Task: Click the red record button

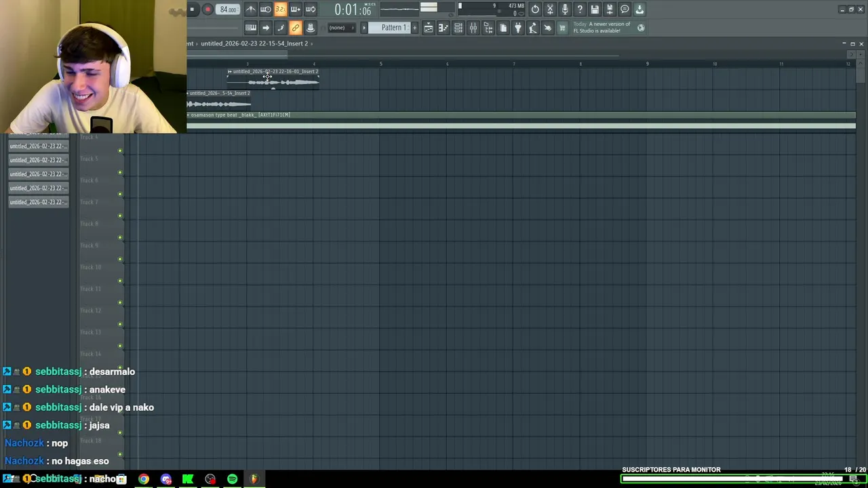Action: pos(208,9)
